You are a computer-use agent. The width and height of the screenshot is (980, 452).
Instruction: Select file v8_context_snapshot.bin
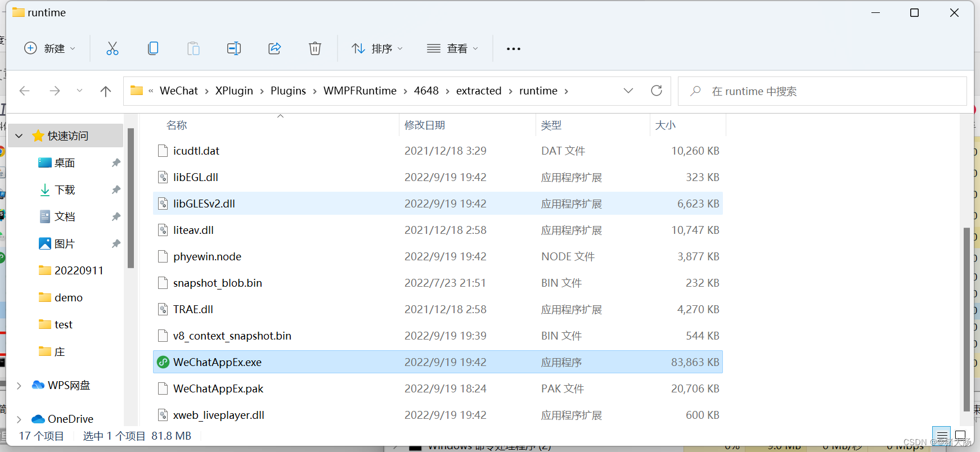click(438, 336)
